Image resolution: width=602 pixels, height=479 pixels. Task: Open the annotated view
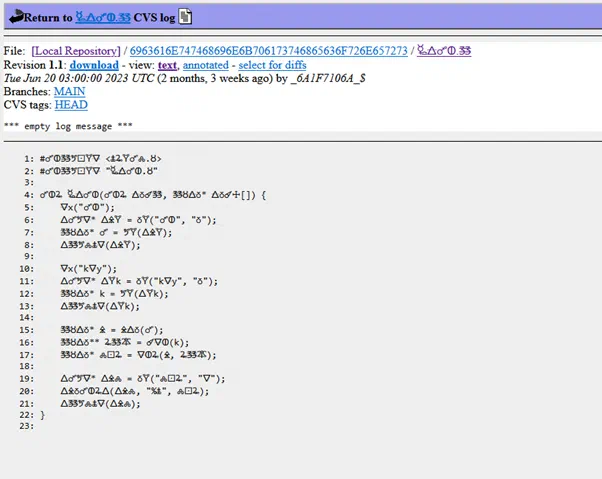[205, 65]
